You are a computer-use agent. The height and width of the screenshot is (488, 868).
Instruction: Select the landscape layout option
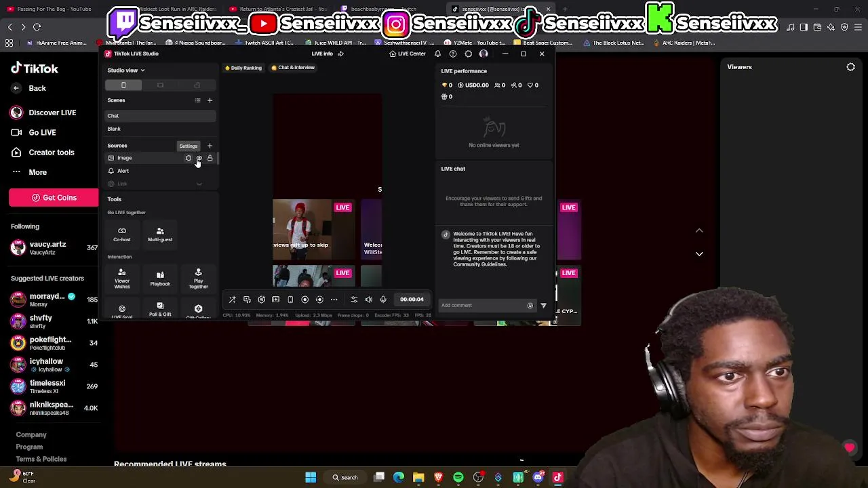(160, 85)
